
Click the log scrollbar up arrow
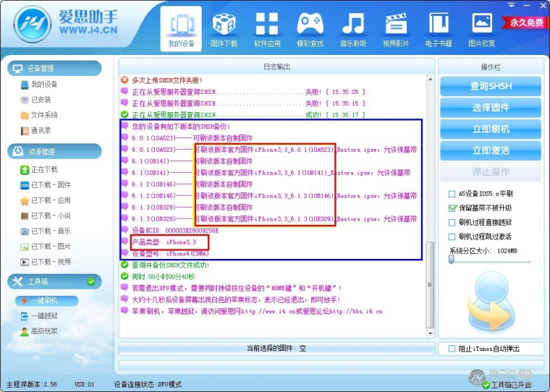click(431, 80)
